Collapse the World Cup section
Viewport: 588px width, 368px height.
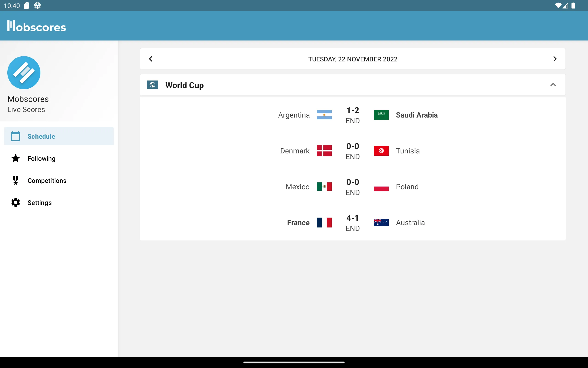(x=553, y=85)
